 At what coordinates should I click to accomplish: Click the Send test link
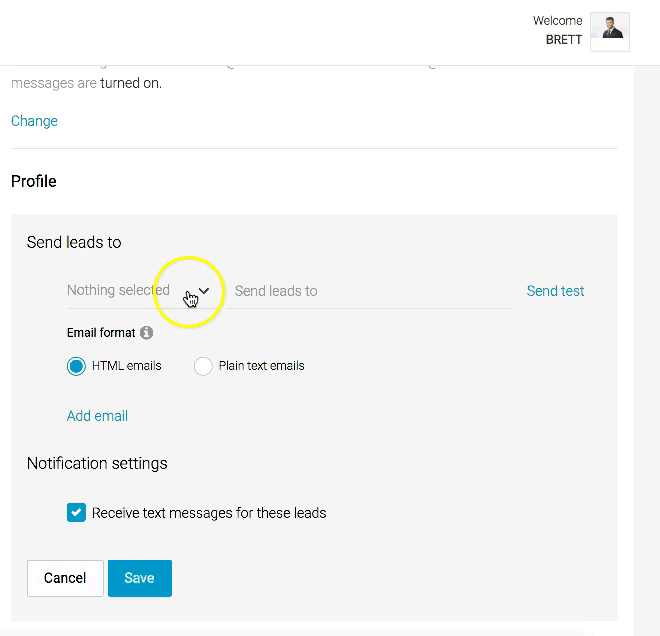point(555,291)
